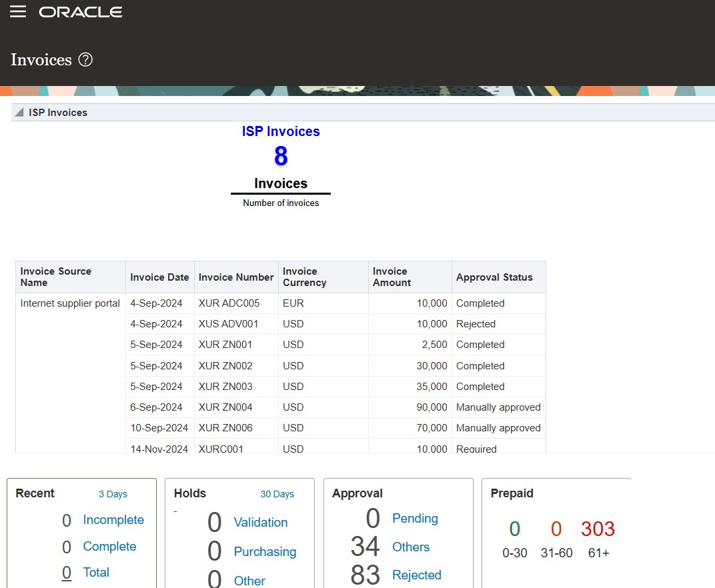Open Others approval invoices link
715x588 pixels.
click(411, 547)
